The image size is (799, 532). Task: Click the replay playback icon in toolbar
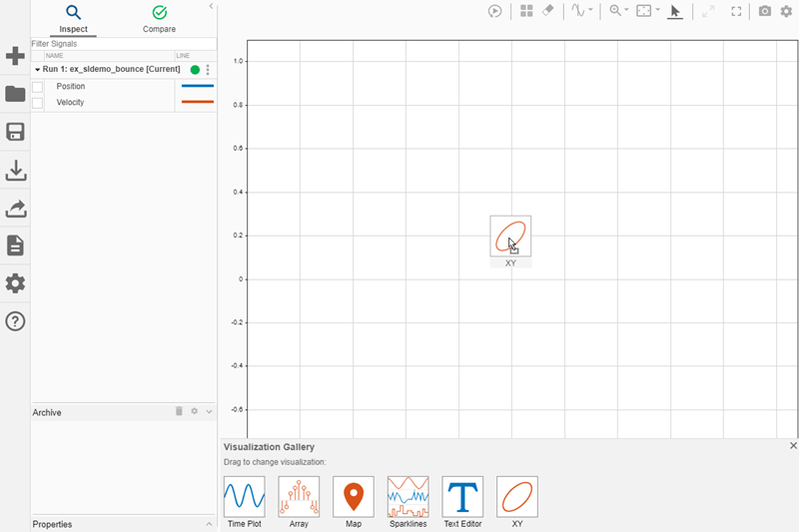click(494, 11)
